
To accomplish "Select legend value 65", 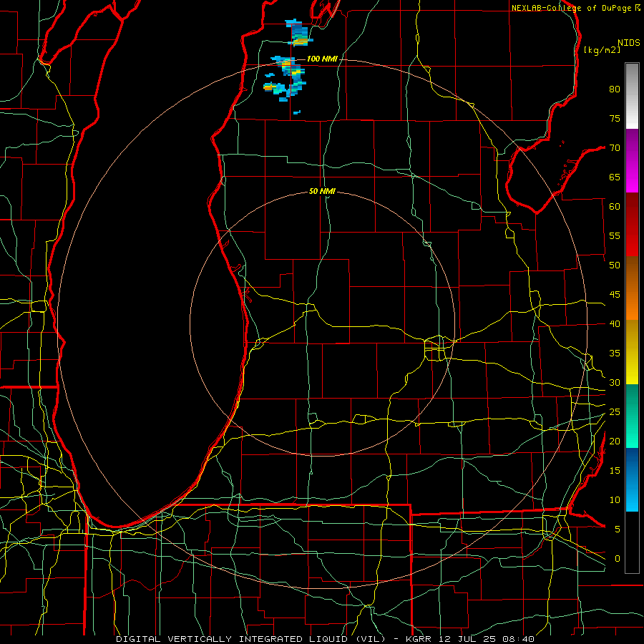I will [x=615, y=177].
